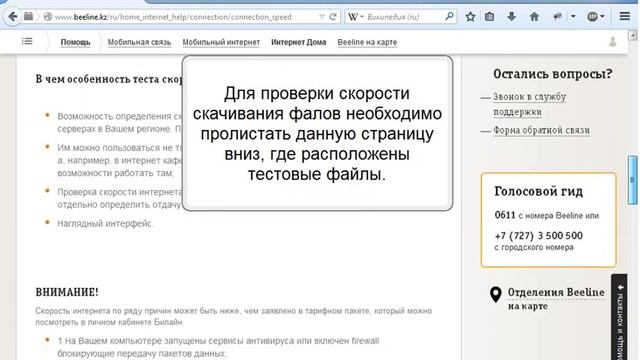Image resolution: width=640 pixels, height=360 pixels.
Task: Open Отделения Beeline на карте link
Action: [x=556, y=299]
